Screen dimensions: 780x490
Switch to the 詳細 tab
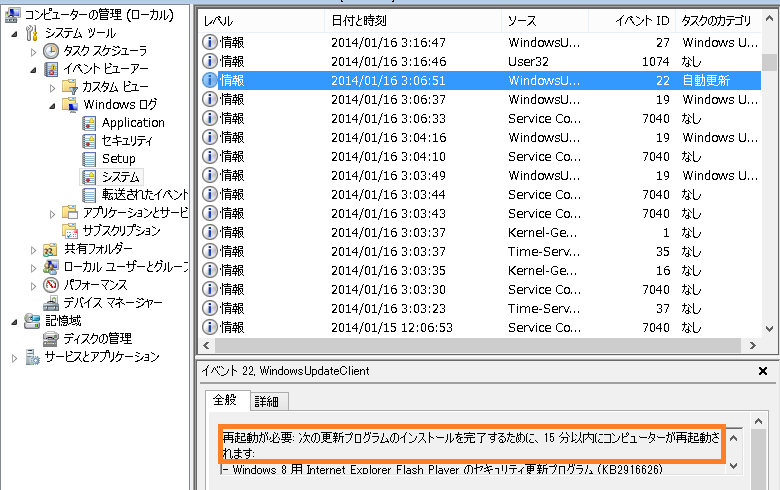pos(268,401)
